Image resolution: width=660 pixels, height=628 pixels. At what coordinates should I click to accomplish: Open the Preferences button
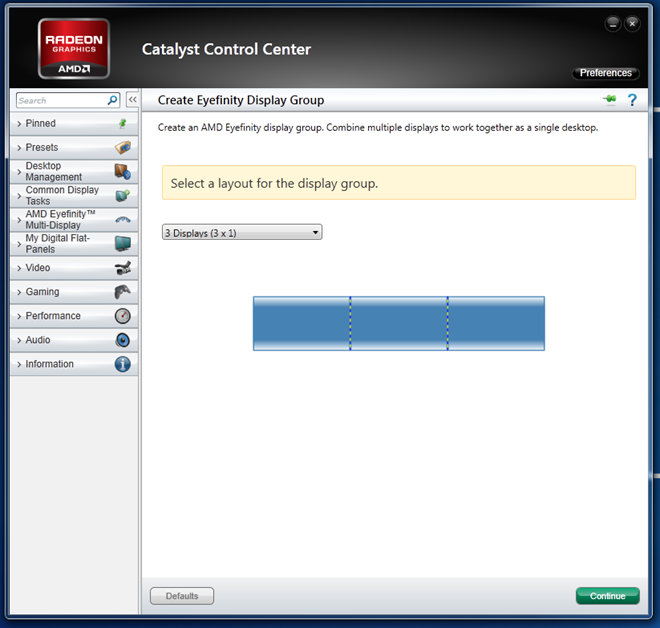(x=606, y=73)
